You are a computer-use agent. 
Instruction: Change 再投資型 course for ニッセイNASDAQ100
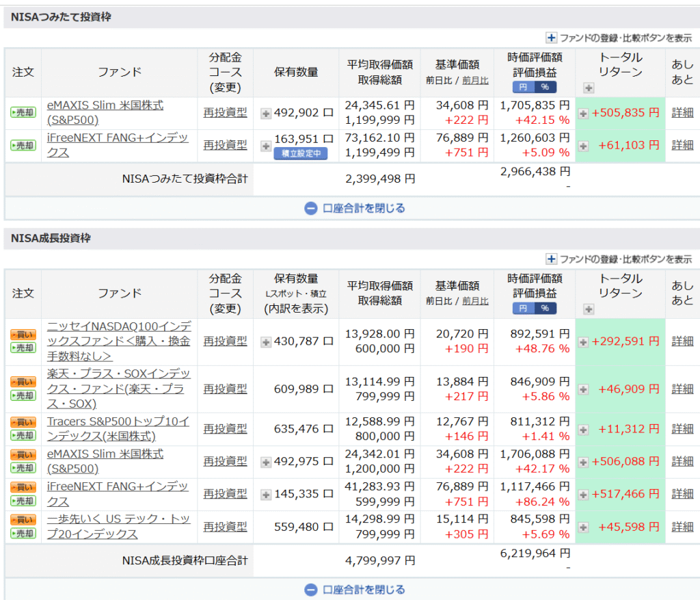[x=225, y=341]
